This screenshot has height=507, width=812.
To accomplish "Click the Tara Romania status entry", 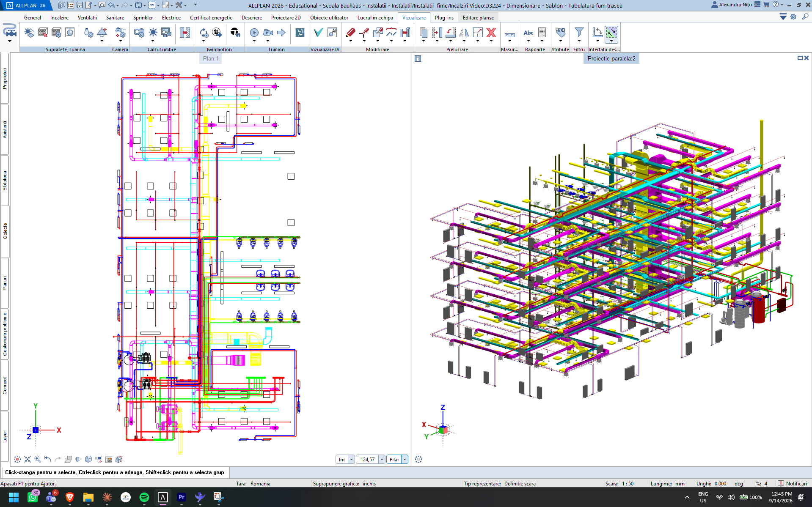I will (253, 483).
